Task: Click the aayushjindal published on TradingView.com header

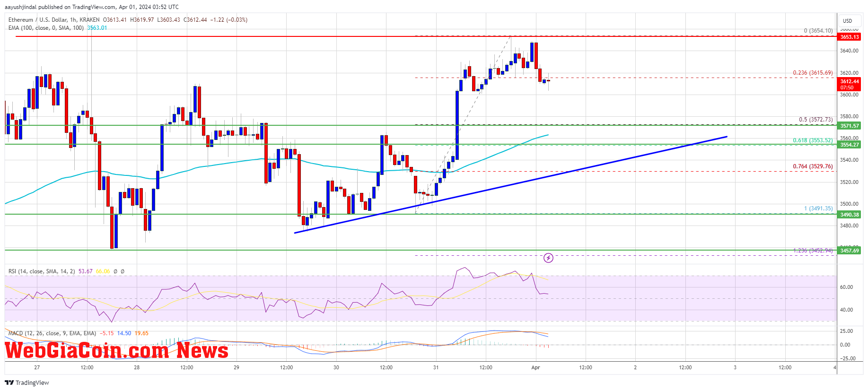Action: pyautogui.click(x=92, y=7)
